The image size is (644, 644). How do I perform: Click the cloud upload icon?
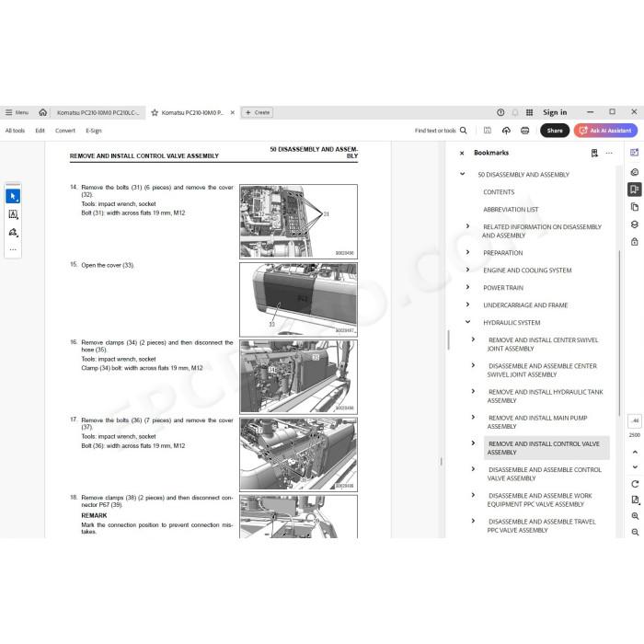point(506,131)
